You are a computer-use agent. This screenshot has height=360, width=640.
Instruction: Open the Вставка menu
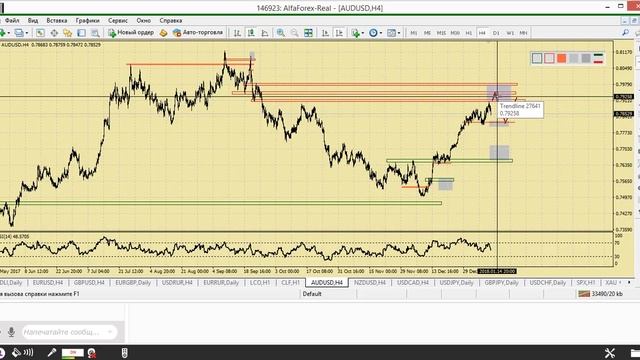coord(57,20)
